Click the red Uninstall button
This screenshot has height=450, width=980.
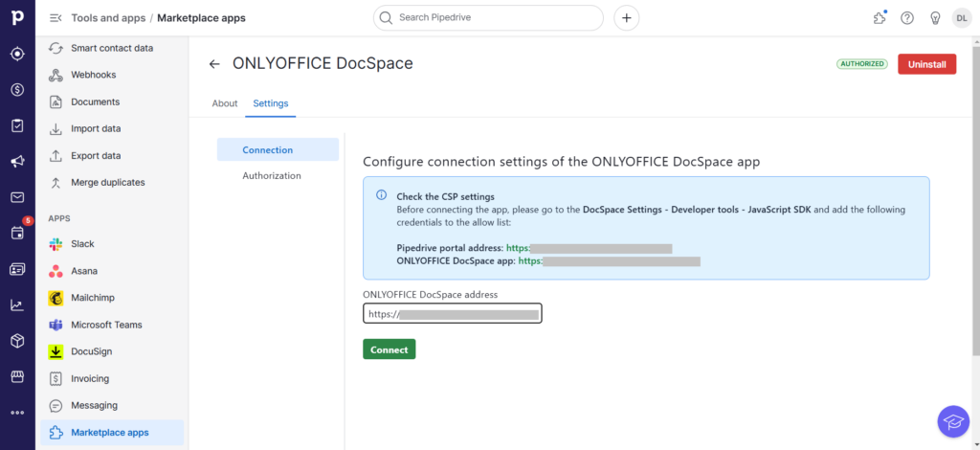tap(926, 64)
